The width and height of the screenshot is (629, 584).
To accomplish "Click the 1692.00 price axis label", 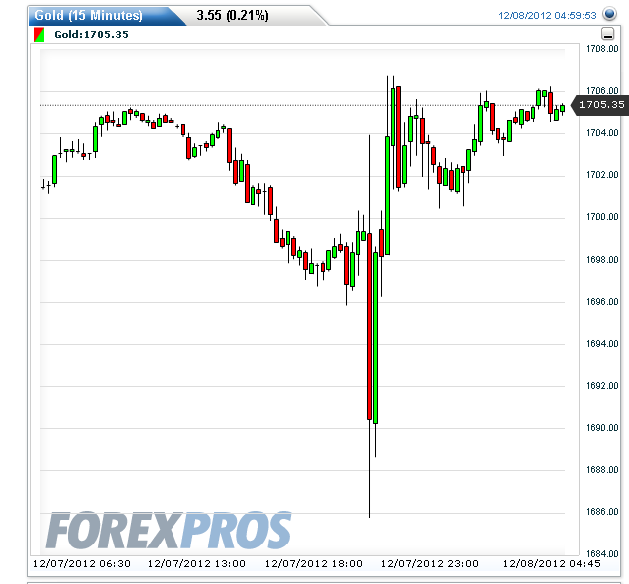I will tap(602, 386).
